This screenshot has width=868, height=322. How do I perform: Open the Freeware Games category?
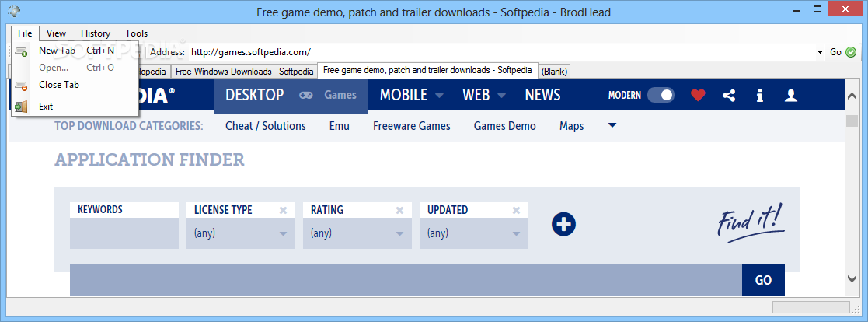tap(411, 126)
